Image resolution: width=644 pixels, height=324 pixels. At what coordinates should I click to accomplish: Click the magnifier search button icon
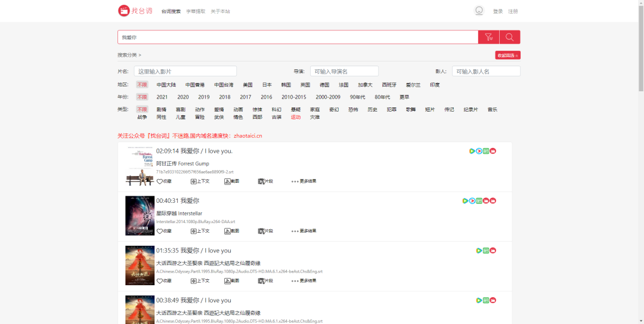pyautogui.click(x=510, y=37)
